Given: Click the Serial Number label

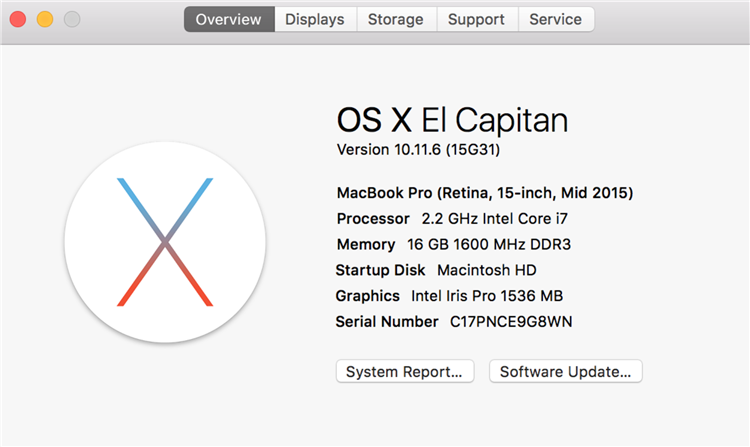Looking at the screenshot, I should (386, 322).
